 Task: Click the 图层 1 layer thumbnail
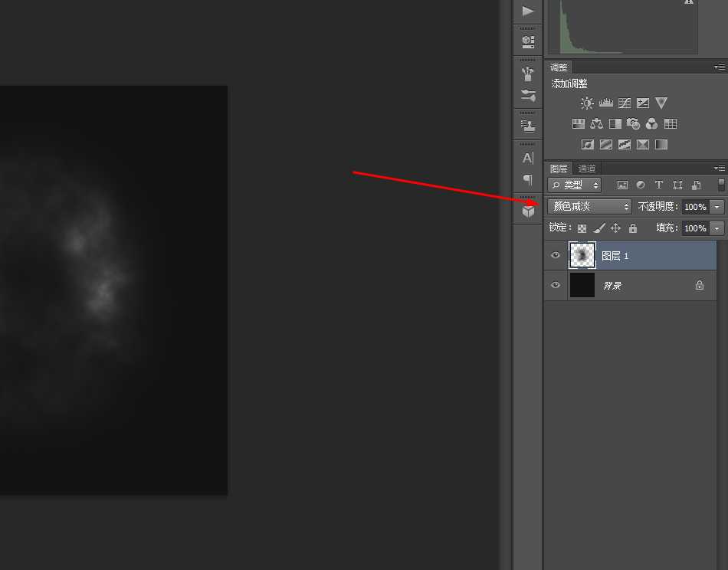(x=582, y=255)
